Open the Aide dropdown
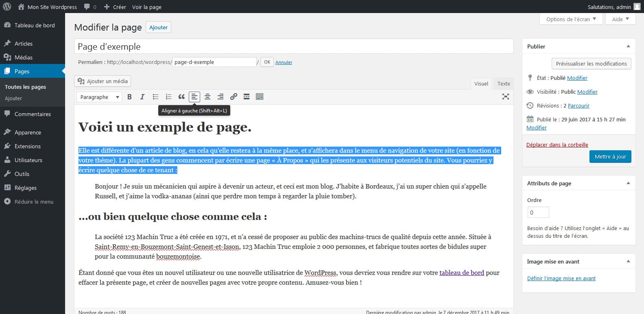 [620, 19]
